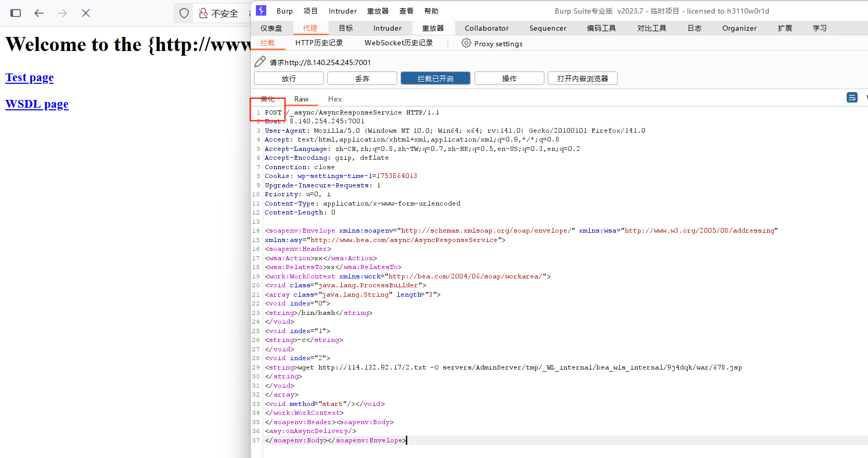
Task: Open the 帮助 menu
Action: (x=431, y=11)
